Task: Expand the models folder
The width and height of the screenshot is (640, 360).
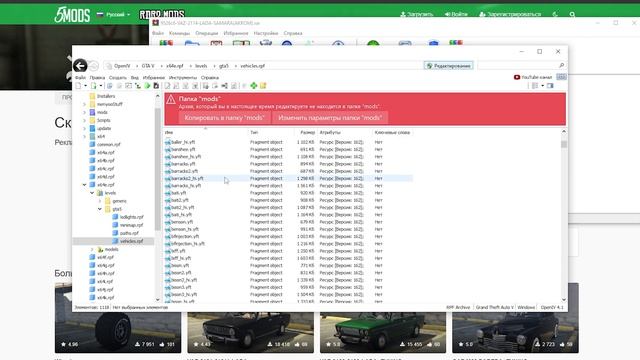Action: (x=92, y=249)
